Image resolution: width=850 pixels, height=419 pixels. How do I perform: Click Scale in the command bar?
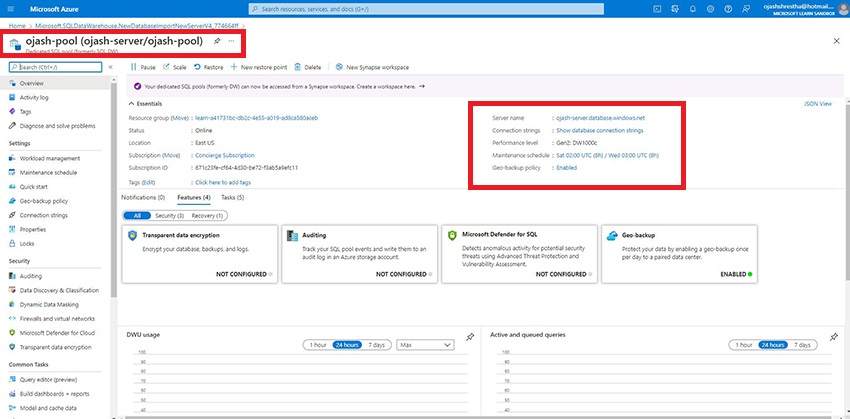tap(175, 67)
